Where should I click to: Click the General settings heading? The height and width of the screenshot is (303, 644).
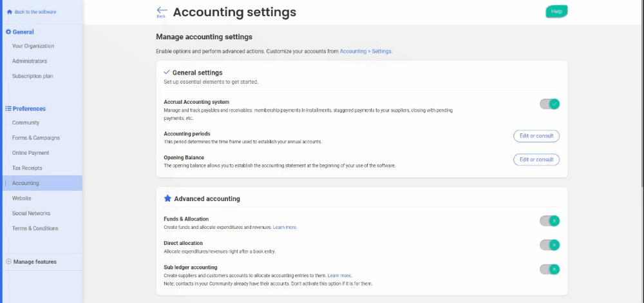pos(197,73)
